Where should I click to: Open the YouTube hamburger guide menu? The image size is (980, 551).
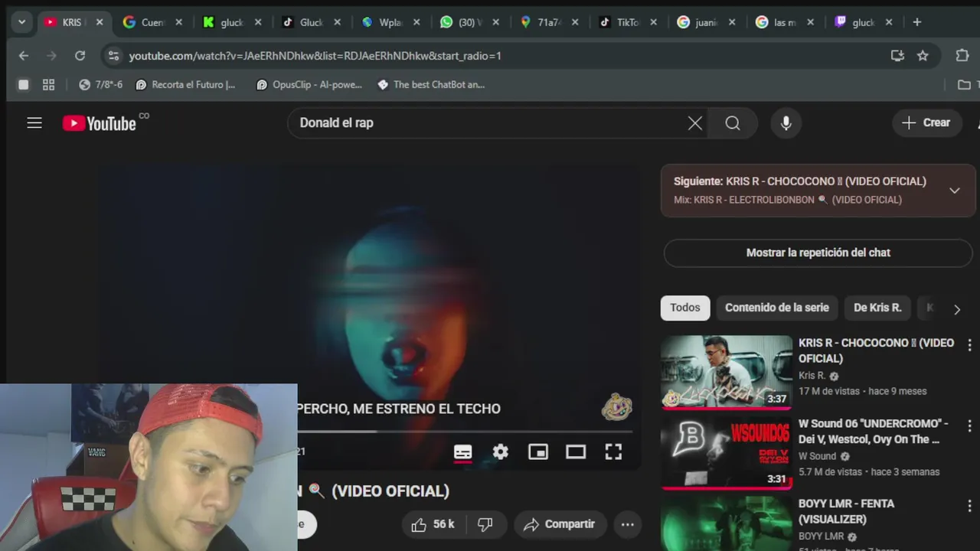tap(34, 122)
